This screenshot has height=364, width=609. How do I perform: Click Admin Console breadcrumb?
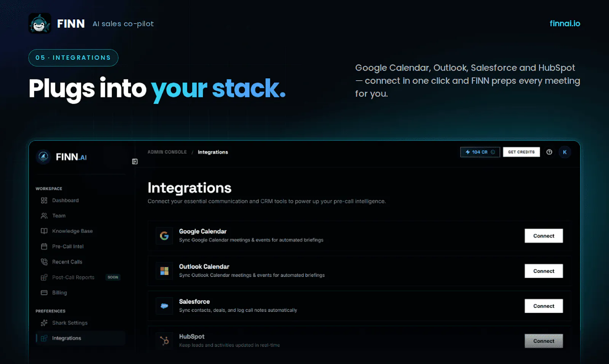[x=167, y=152]
